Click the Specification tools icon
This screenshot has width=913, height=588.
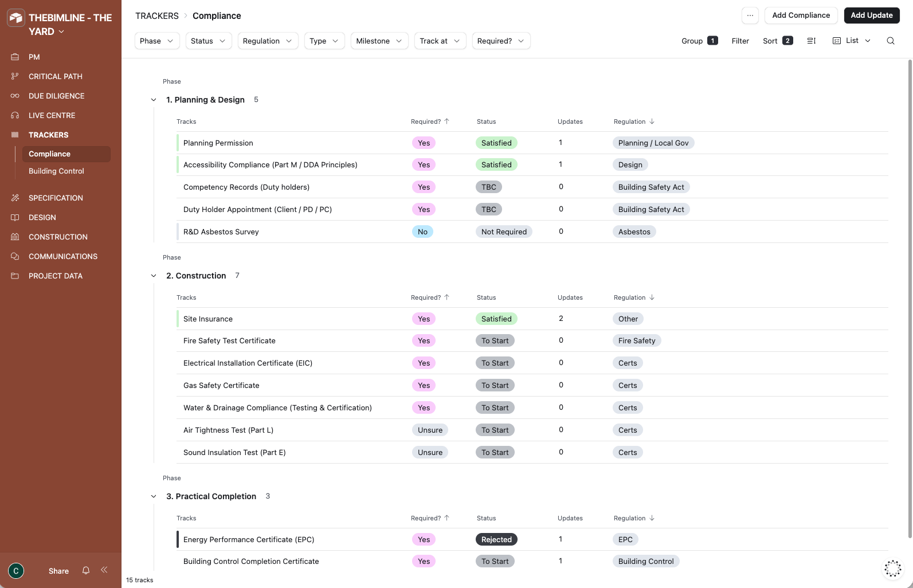coord(15,198)
